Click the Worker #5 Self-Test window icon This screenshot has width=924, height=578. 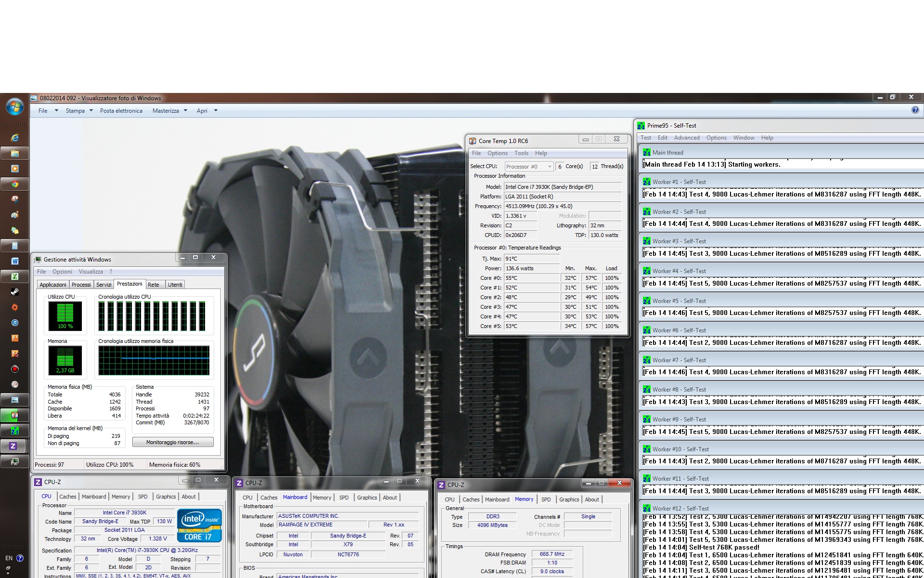point(646,301)
